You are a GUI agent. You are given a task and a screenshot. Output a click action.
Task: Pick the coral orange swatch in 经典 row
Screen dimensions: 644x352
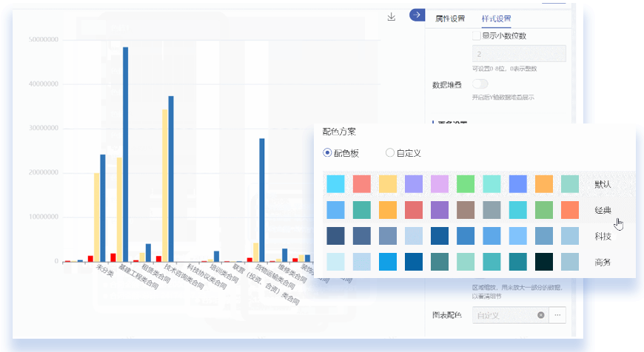[x=570, y=210]
